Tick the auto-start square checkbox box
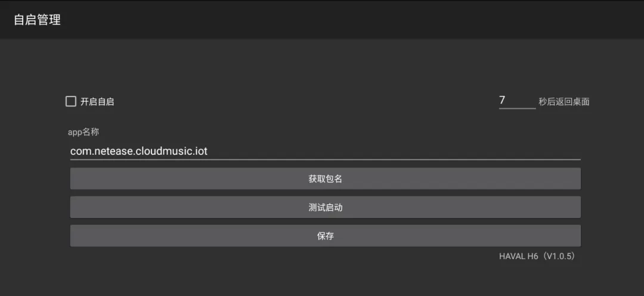 point(71,101)
